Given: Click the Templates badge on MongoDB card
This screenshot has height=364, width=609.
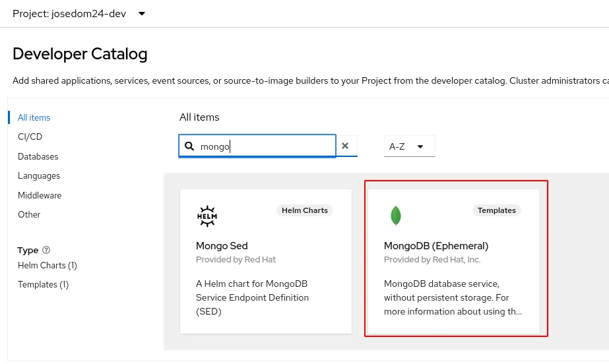Looking at the screenshot, I should (496, 210).
